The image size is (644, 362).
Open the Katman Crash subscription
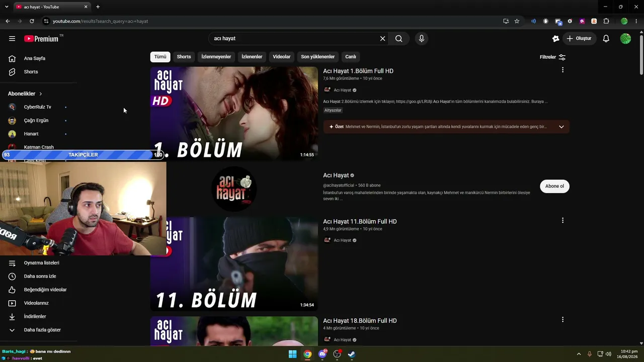(39, 147)
